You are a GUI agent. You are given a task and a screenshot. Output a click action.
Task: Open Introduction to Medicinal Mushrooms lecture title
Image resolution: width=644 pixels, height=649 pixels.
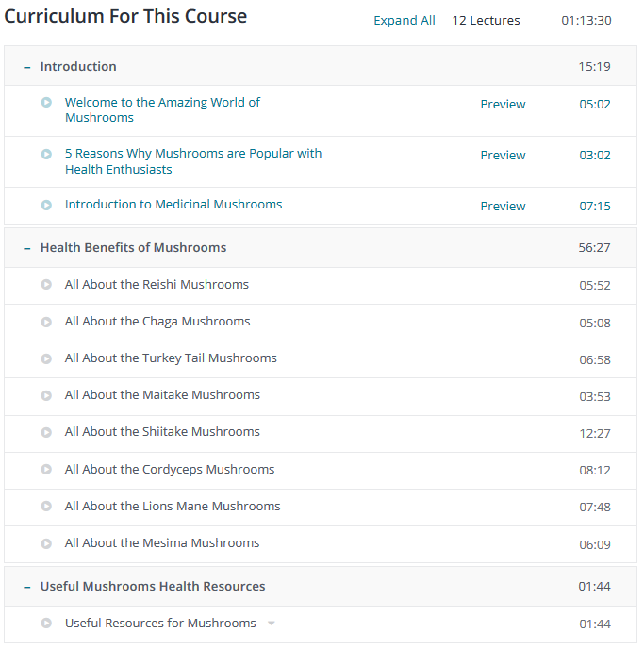coord(173,205)
